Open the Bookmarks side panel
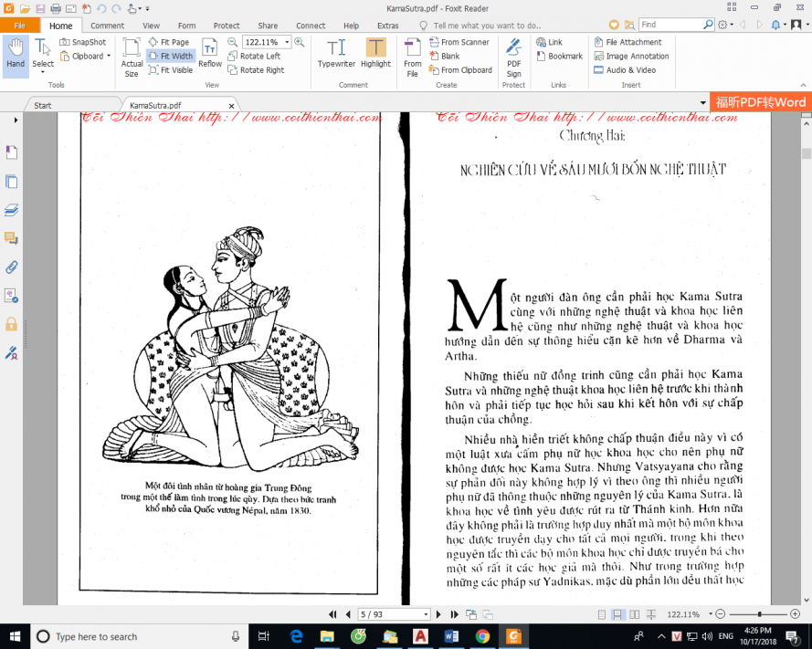This screenshot has width=812, height=649. tap(11, 152)
